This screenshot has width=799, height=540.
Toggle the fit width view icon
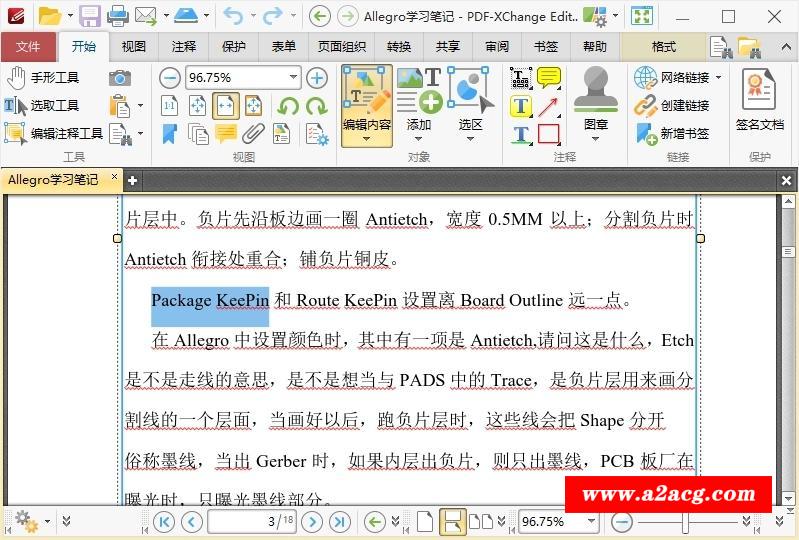point(226,106)
